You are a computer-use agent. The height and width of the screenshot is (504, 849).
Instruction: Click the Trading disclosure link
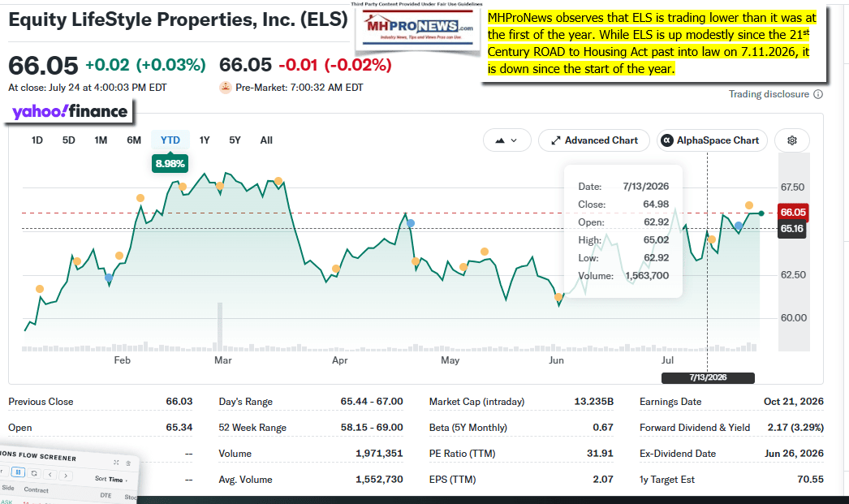pos(769,94)
